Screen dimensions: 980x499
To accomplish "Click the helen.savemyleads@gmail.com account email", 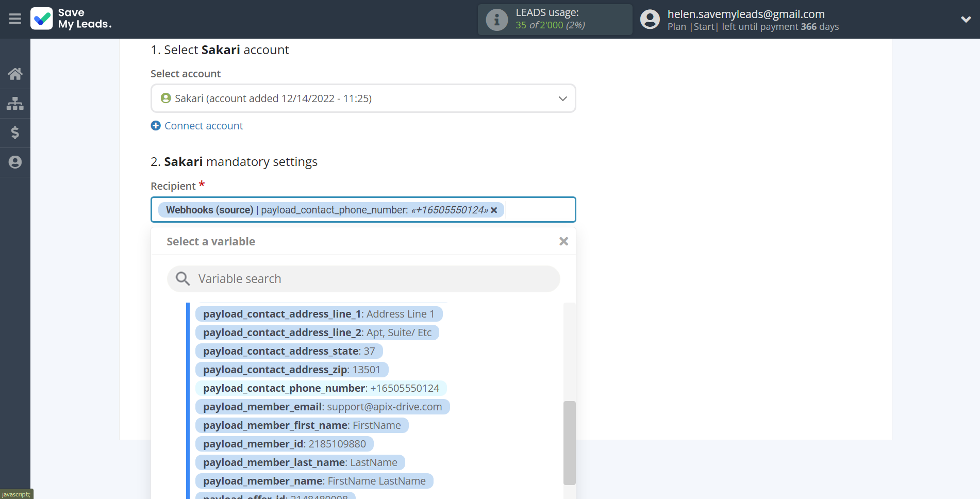I will point(746,14).
